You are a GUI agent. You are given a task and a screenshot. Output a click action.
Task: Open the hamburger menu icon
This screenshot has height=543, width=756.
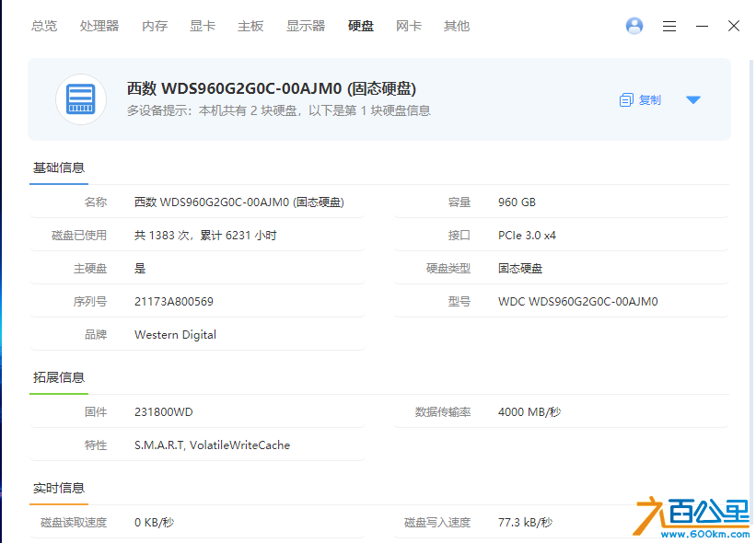[x=669, y=26]
